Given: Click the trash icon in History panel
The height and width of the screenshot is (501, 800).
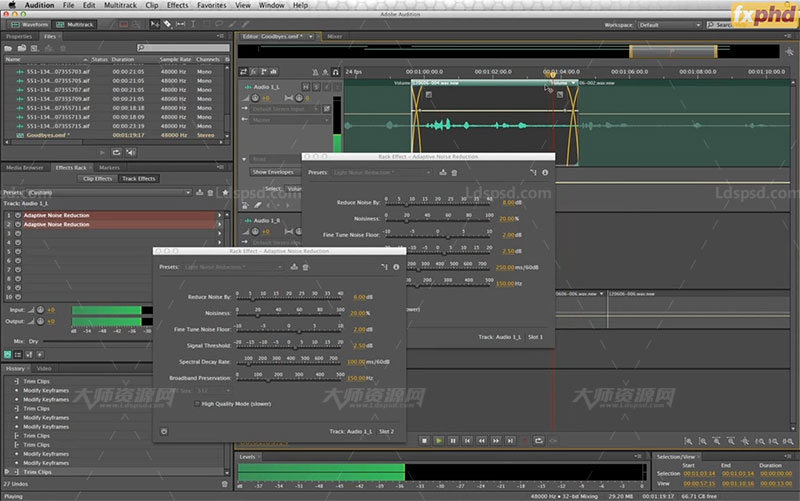Looking at the screenshot, I should [224, 484].
